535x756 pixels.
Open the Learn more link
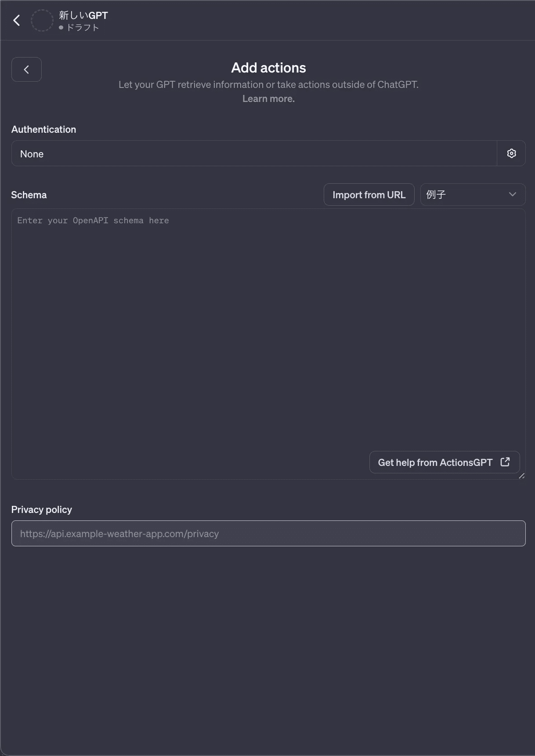pos(268,99)
